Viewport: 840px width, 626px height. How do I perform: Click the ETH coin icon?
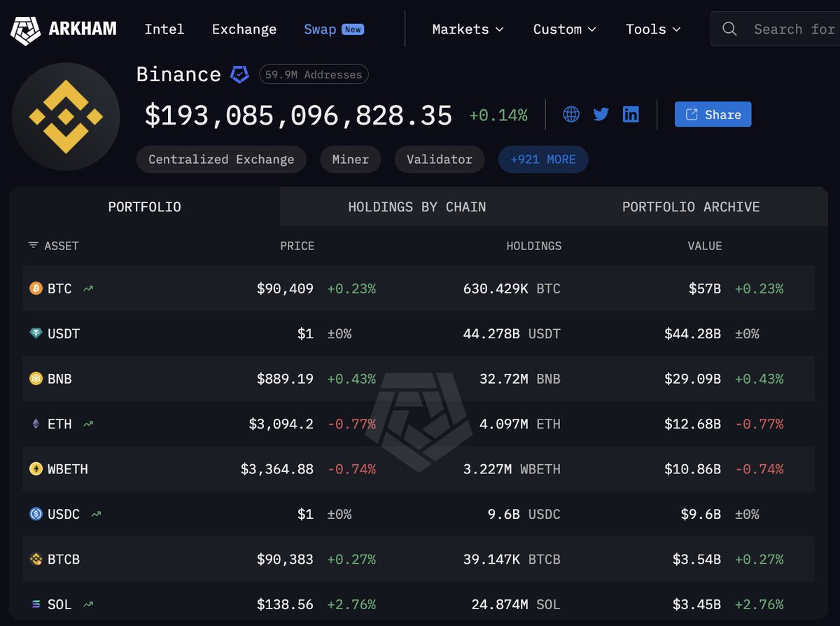36,424
